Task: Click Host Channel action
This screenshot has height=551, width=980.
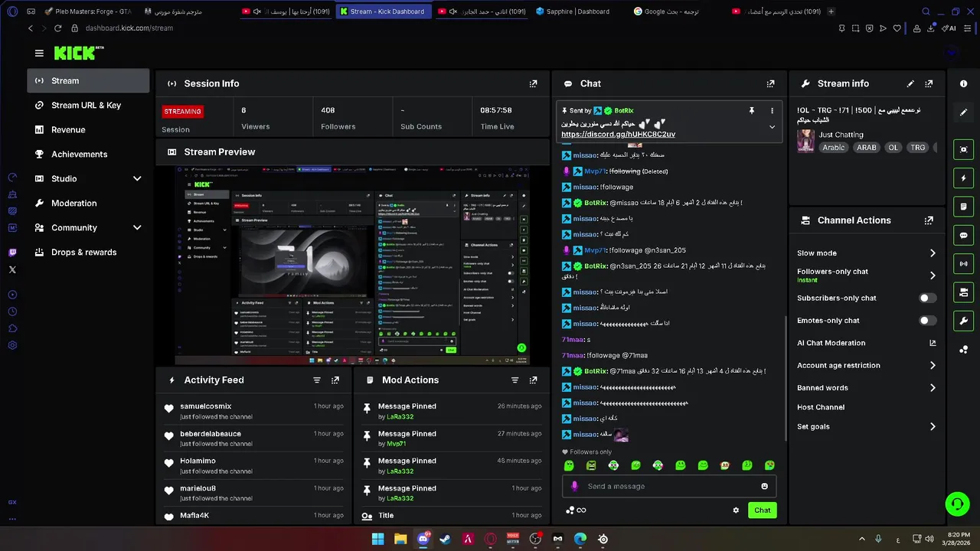Action: click(x=821, y=408)
